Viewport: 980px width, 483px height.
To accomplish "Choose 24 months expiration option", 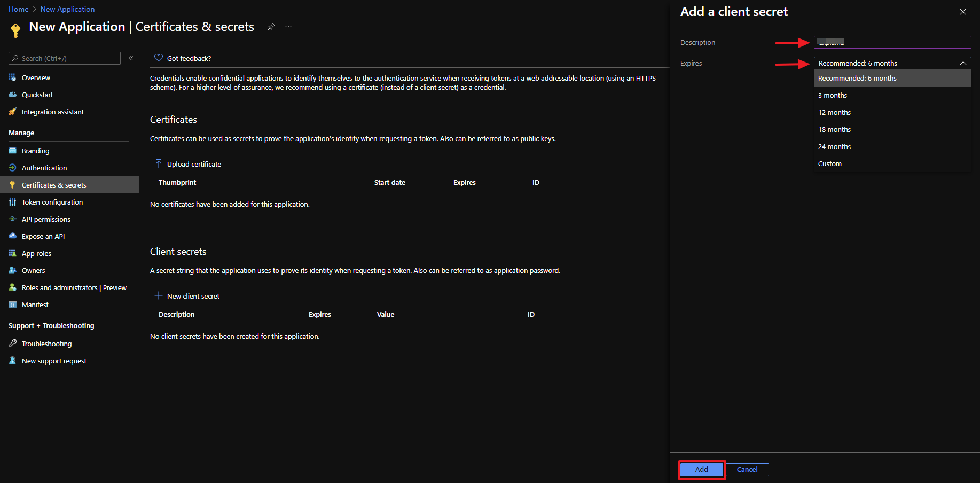I will tap(834, 146).
